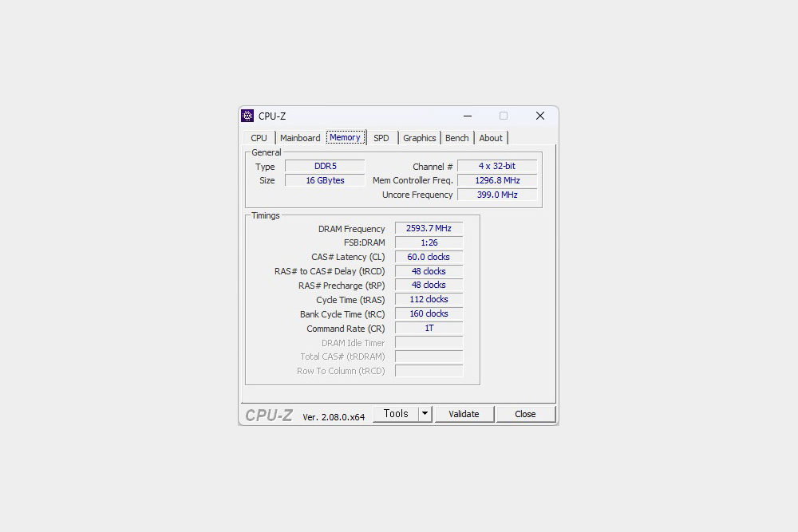Click the Type field showing DDR5

pos(325,167)
